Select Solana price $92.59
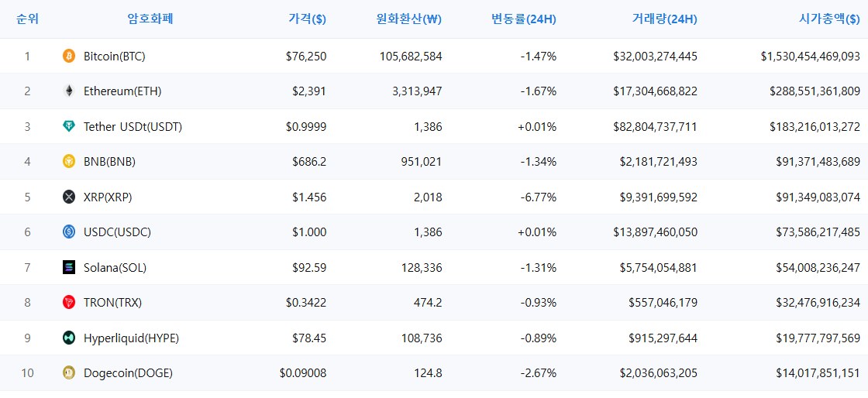Image resolution: width=868 pixels, height=398 pixels. 309,268
